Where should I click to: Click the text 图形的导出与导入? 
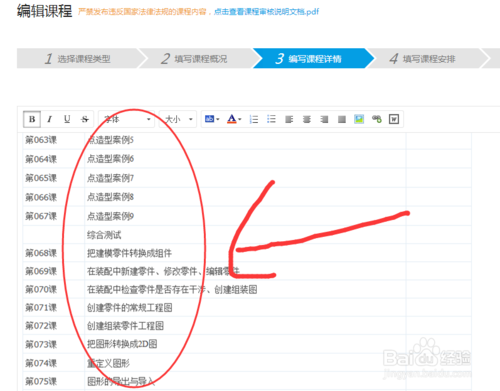point(121,381)
